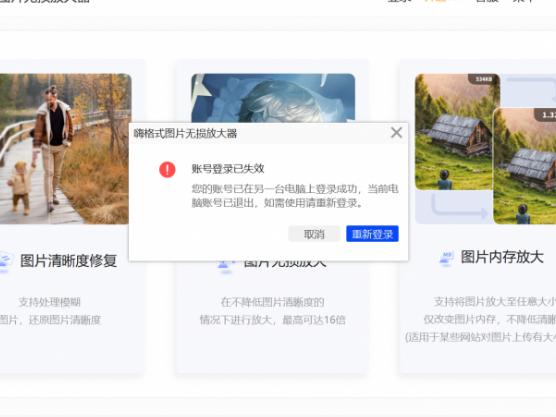This screenshot has height=417, width=556.
Task: Click the enlarged cabin image preview
Action: [x=524, y=166]
